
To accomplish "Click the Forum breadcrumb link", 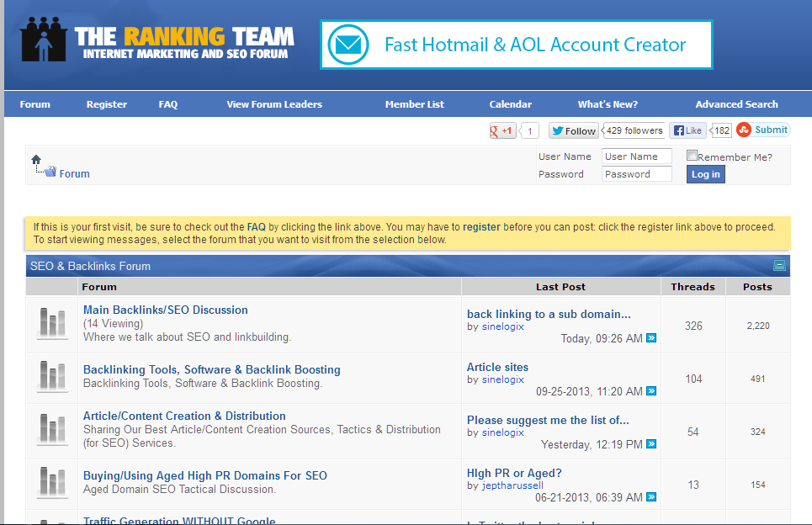I will click(75, 174).
